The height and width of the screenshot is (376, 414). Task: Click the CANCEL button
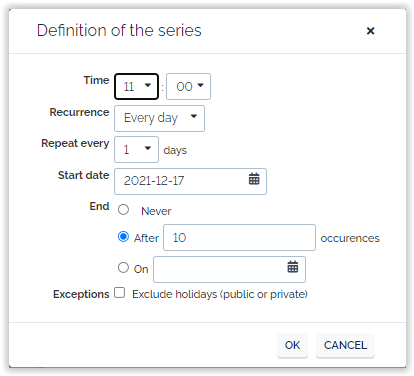tap(345, 345)
